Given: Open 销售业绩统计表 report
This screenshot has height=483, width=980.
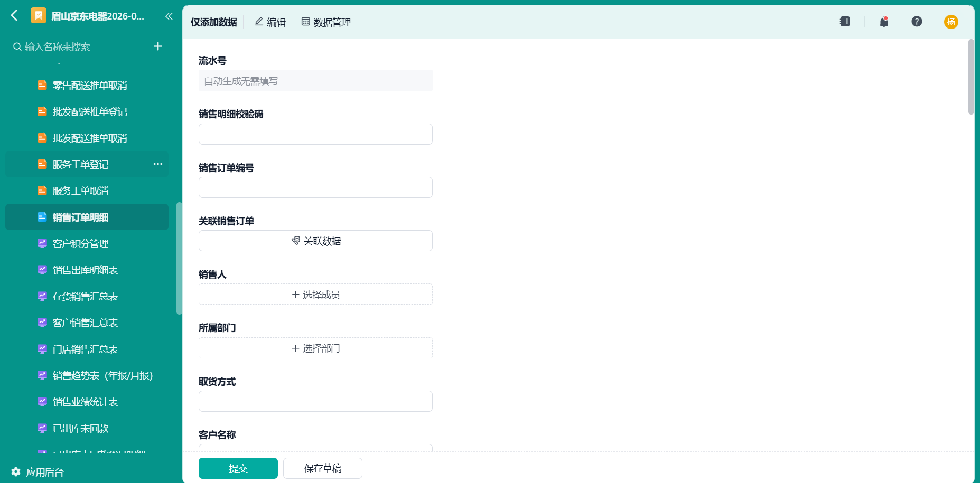Looking at the screenshot, I should click(87, 402).
